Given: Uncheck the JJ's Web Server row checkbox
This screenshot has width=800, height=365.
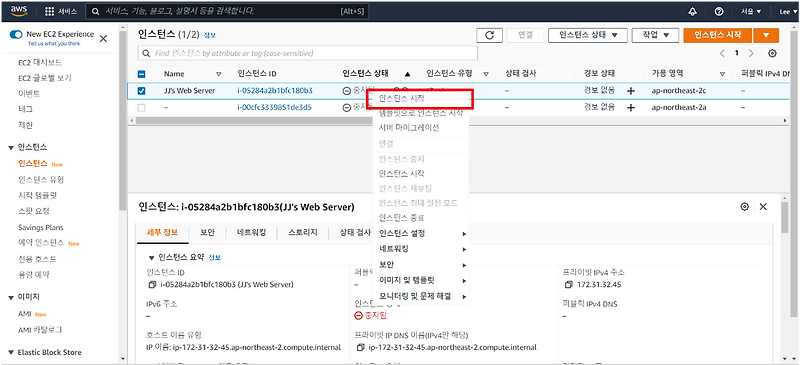Looking at the screenshot, I should click(142, 91).
